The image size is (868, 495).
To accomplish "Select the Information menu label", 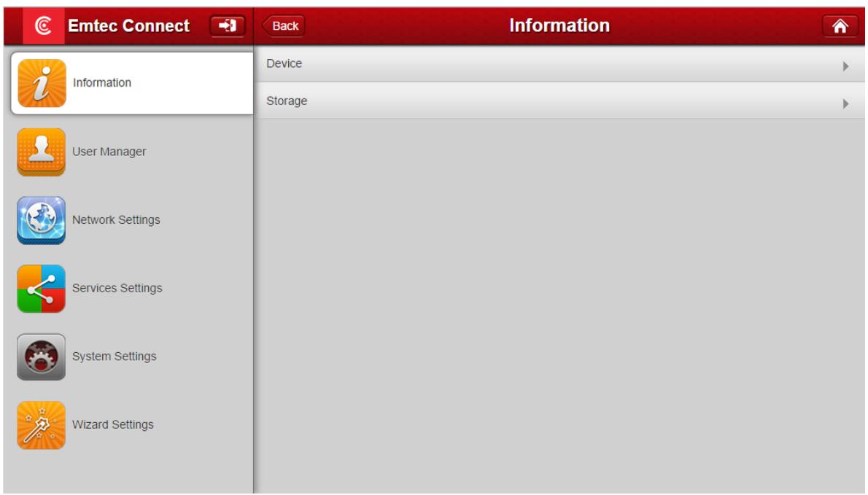I will pos(102,82).
